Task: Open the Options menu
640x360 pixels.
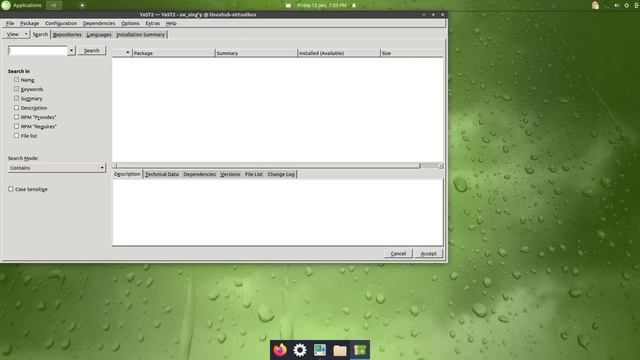Action: [x=130, y=23]
